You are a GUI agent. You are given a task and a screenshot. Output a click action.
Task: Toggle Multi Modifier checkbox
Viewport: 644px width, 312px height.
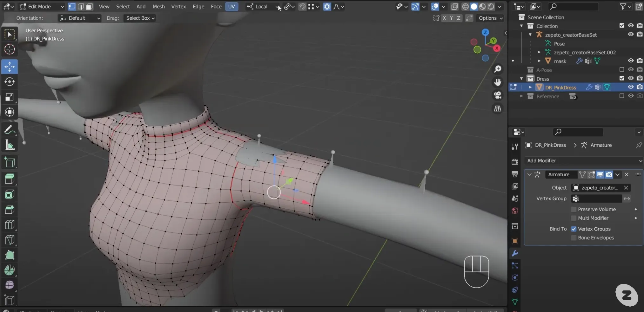(574, 218)
